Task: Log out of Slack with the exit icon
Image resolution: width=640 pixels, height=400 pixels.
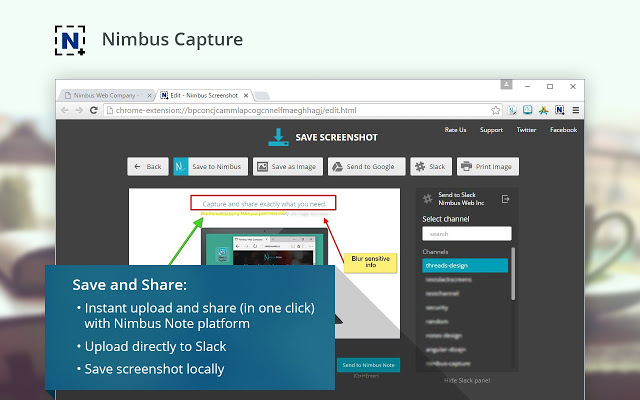Action: pyautogui.click(x=505, y=199)
